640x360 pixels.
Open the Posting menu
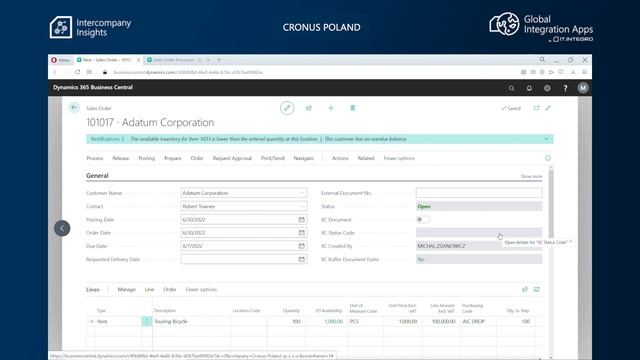tap(147, 158)
